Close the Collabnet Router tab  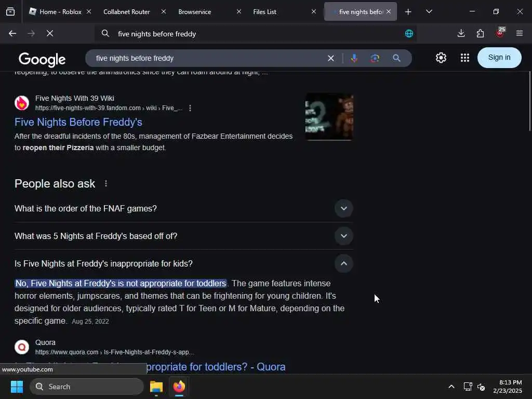pos(164,11)
